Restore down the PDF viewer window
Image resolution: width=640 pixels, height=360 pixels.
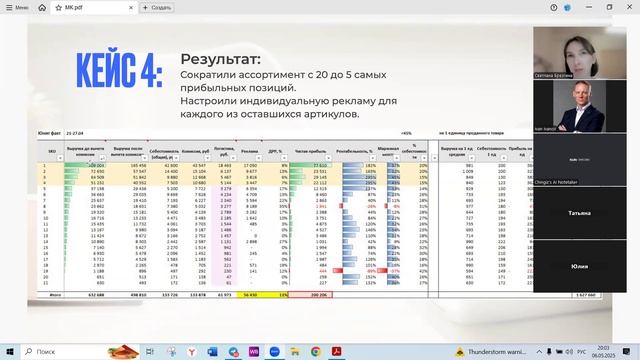coord(609,7)
